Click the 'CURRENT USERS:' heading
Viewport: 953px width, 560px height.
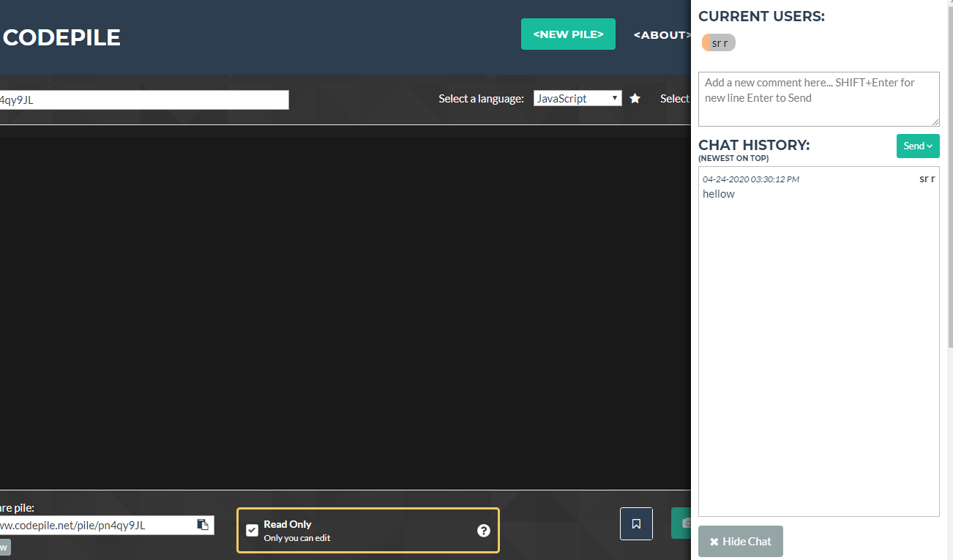761,16
